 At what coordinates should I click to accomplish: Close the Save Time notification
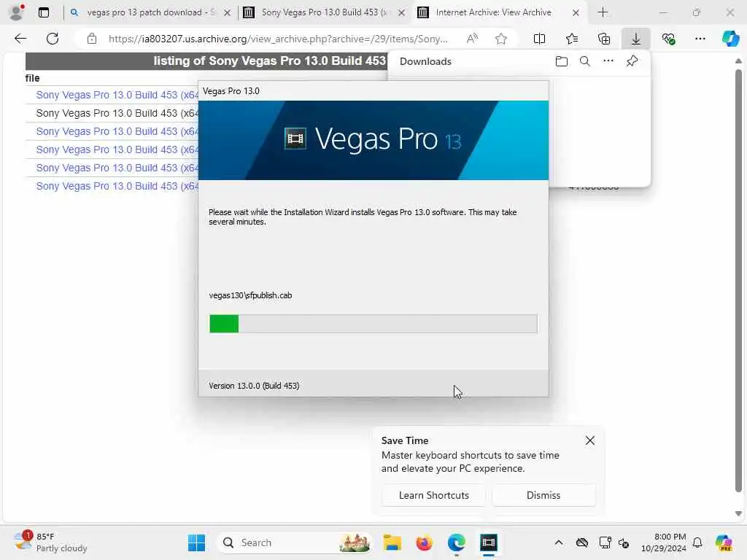[589, 440]
